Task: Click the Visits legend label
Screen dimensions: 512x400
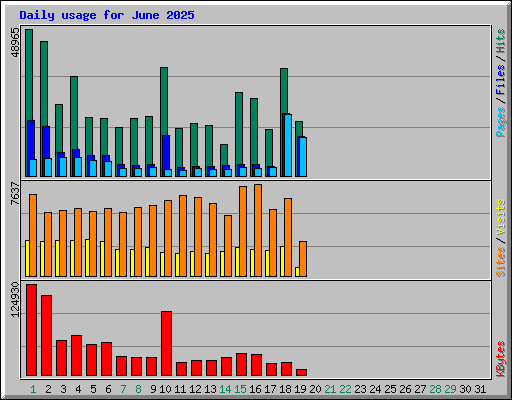Action: coord(500,217)
